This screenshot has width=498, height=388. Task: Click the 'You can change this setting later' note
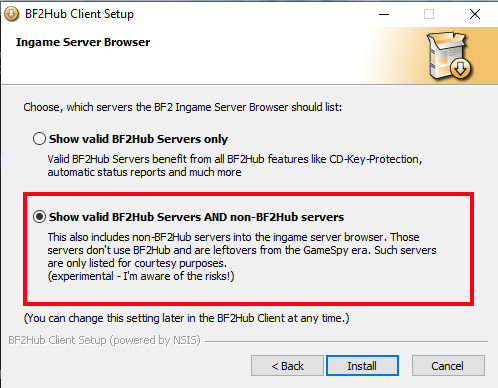(187, 318)
